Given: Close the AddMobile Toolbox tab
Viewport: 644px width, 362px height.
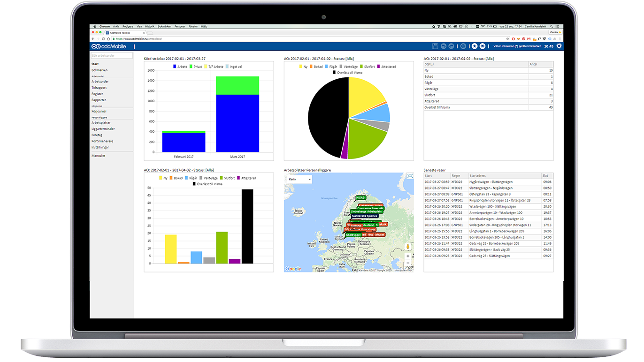Looking at the screenshot, I should point(144,33).
